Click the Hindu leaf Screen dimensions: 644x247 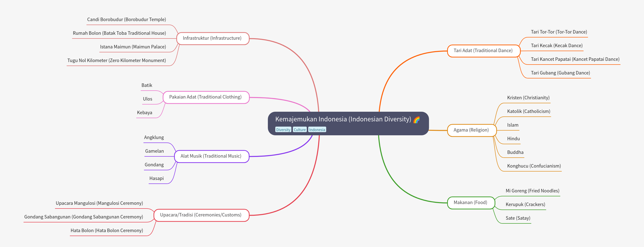pyautogui.click(x=513, y=139)
